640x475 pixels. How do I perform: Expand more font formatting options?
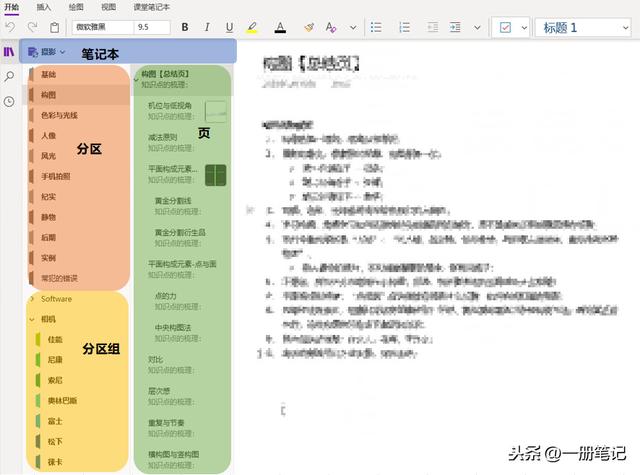click(x=353, y=28)
